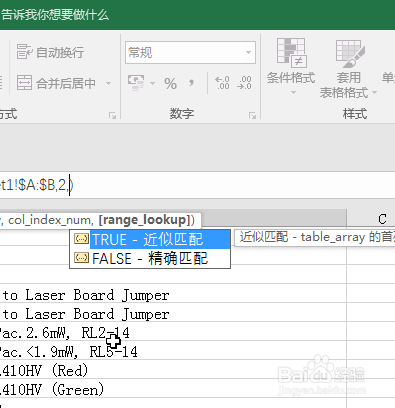The image size is (395, 408).
Task: Click Merge and Center (合并后居中) button
Action: (x=56, y=83)
